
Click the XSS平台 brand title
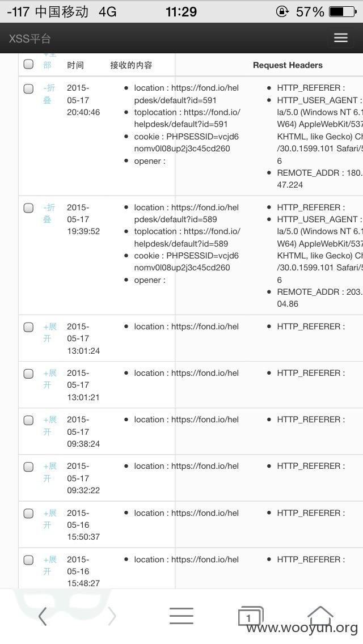tap(30, 39)
